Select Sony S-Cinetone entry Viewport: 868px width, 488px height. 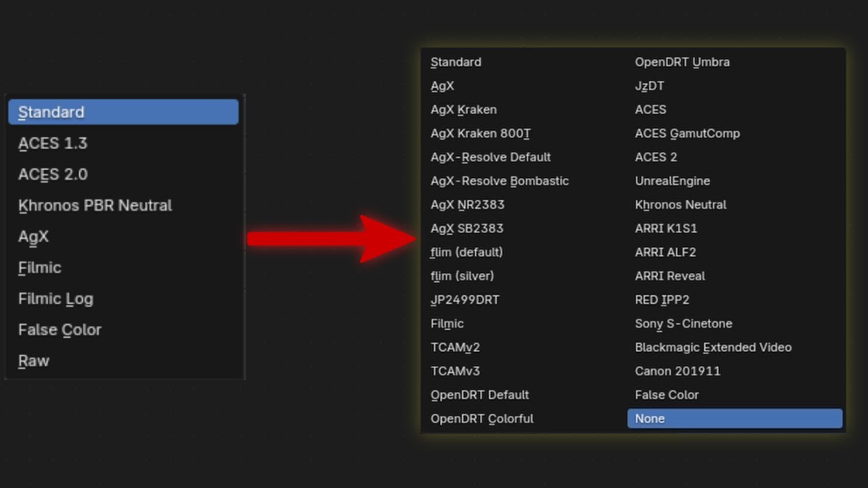[684, 323]
